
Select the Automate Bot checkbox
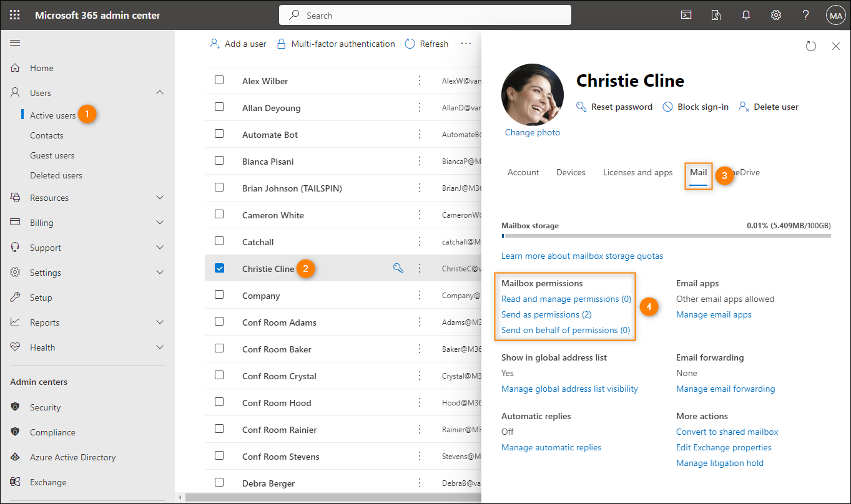[219, 133]
